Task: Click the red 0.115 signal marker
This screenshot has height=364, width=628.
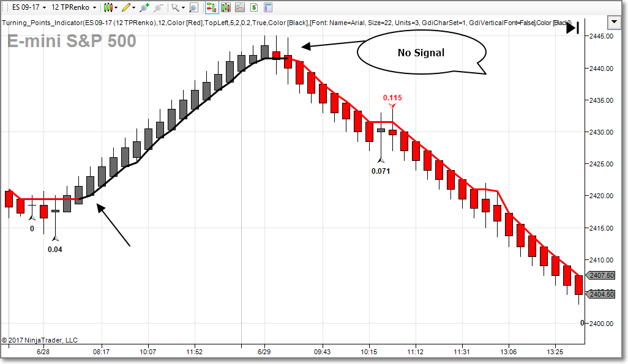Action: click(x=392, y=98)
